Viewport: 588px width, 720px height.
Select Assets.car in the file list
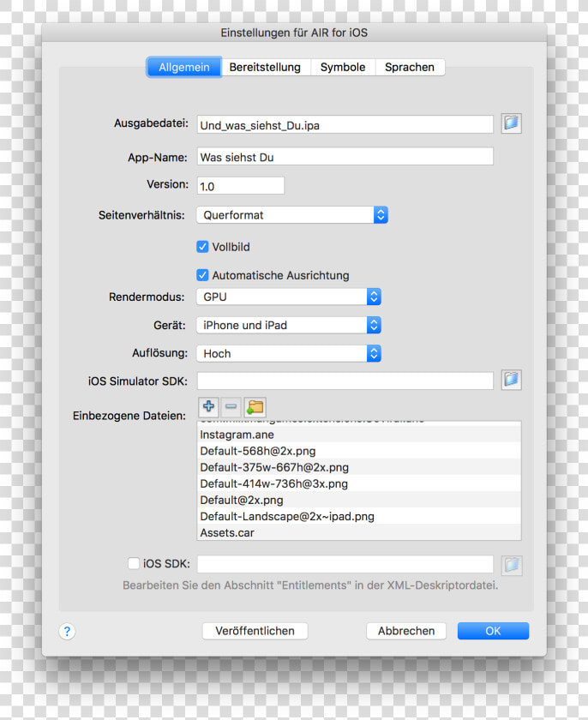pyautogui.click(x=359, y=532)
